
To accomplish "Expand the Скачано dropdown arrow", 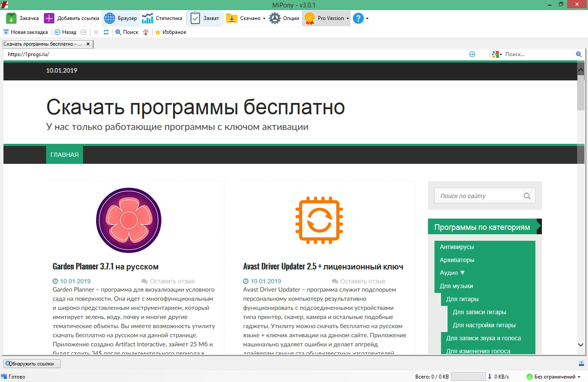I will click(x=264, y=19).
